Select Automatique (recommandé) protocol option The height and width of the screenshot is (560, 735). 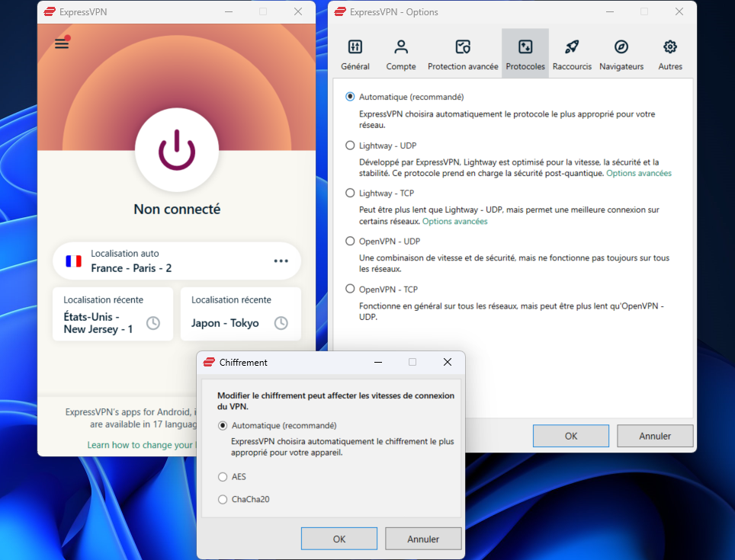(350, 97)
